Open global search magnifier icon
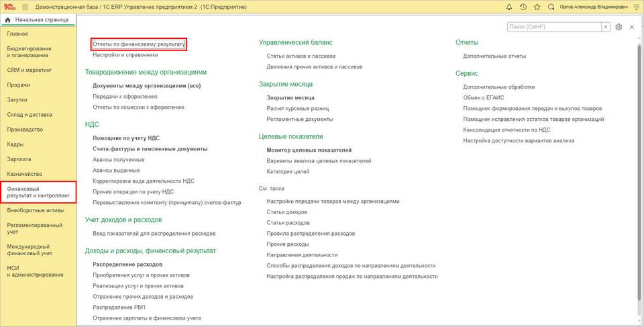The image size is (644, 327). (x=551, y=7)
